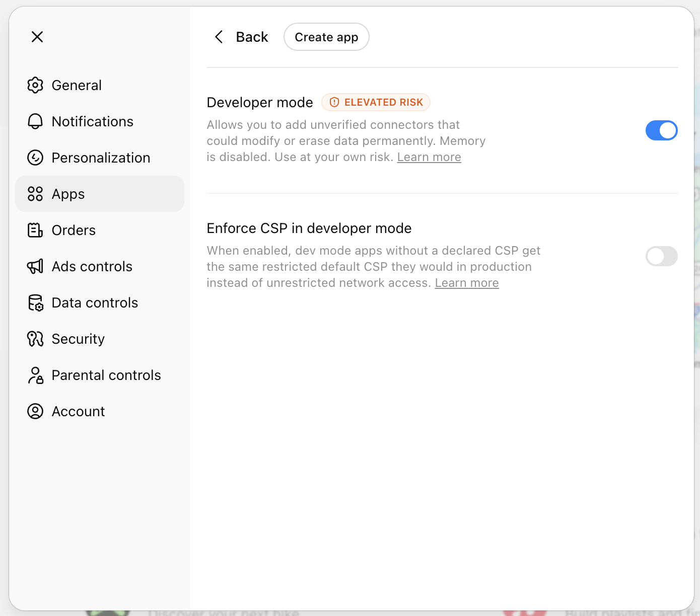This screenshot has height=616, width=700.
Task: Click the Personalization clock-face icon
Action: tap(35, 158)
